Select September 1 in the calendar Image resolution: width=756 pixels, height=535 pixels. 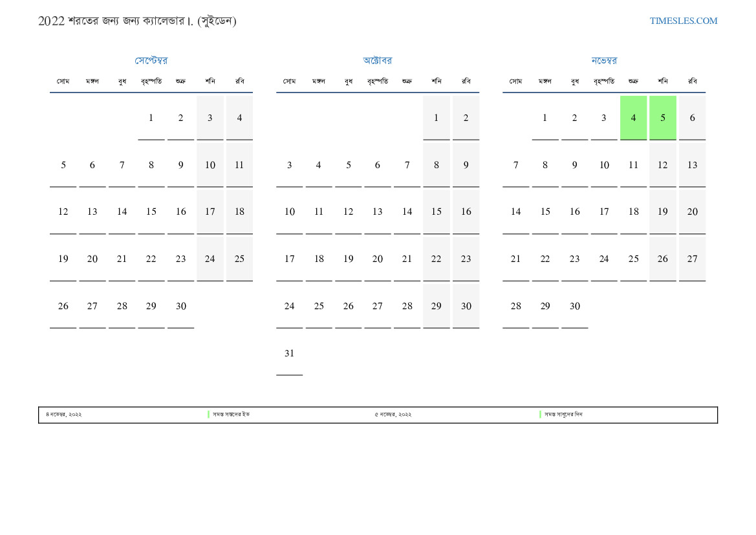(151, 118)
